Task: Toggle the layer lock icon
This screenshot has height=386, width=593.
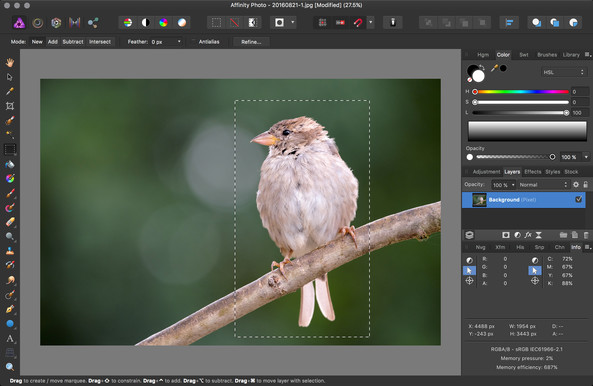Action: point(585,184)
